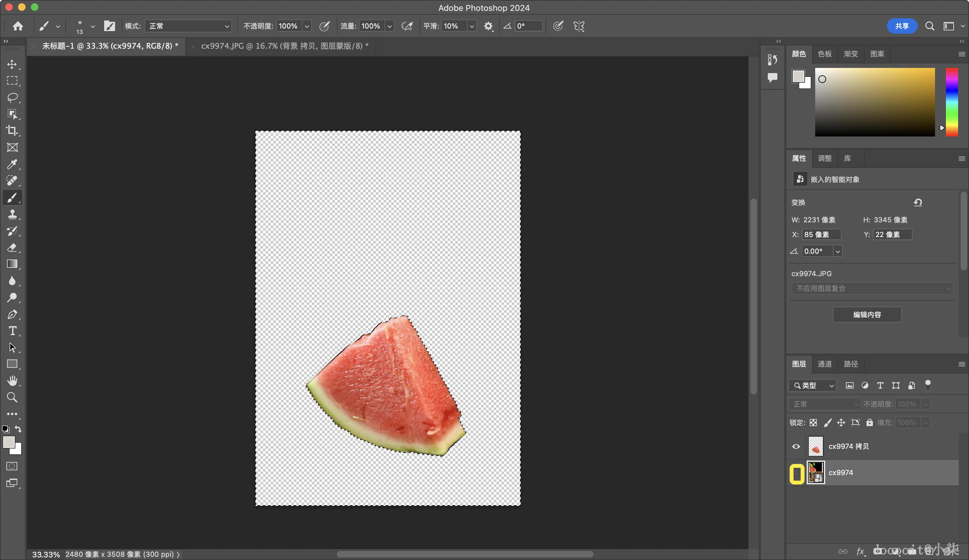Show the cx9974 layer visibility
Viewport: 969px width, 560px height.
click(x=797, y=473)
